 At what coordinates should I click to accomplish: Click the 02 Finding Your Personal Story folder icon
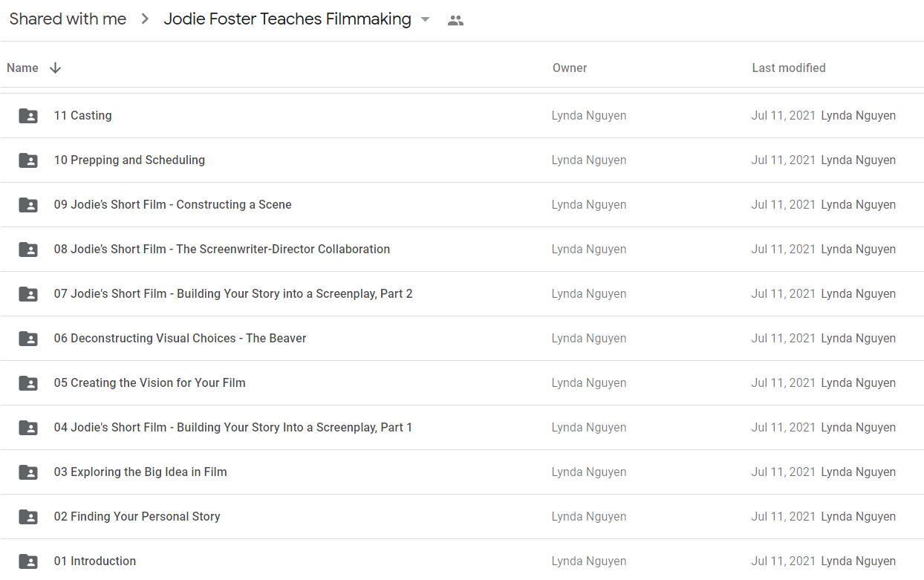28,517
